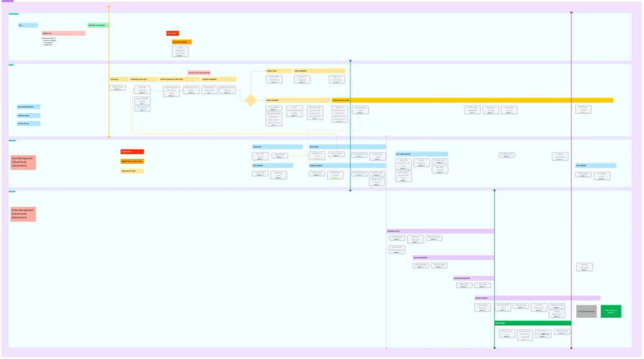Image resolution: width=644 pixels, height=359 pixels.
Task: Click the DEFINE FUNDING VOLUME FORM header
Action: [x=180, y=79]
